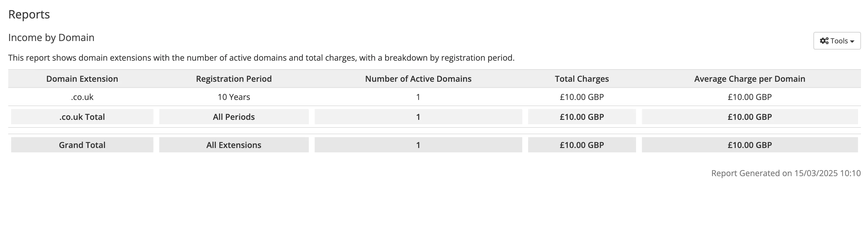The image size is (868, 228).
Task: Click the .co.uk Total summary cell
Action: (82, 117)
